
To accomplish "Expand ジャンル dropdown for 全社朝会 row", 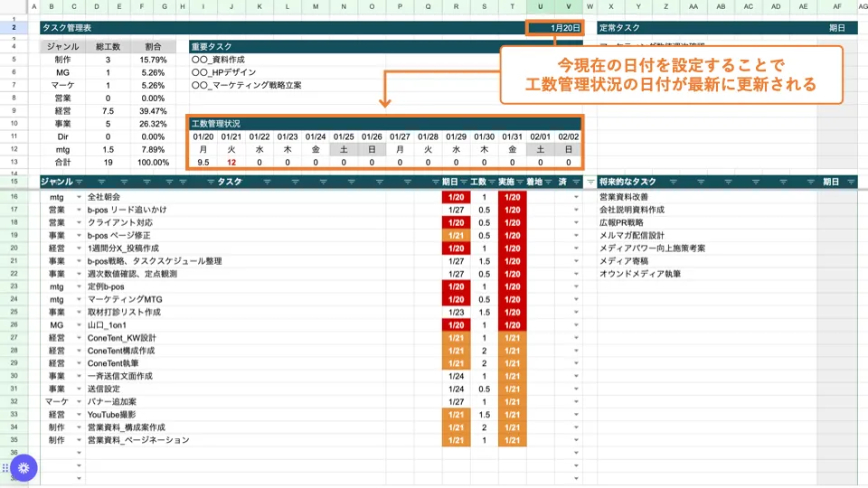I will point(79,197).
